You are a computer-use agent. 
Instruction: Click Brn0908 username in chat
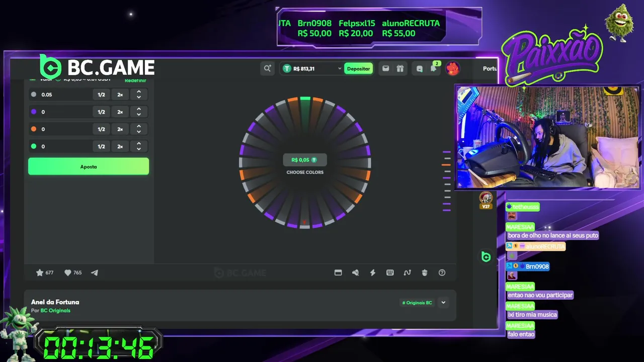[537, 266]
